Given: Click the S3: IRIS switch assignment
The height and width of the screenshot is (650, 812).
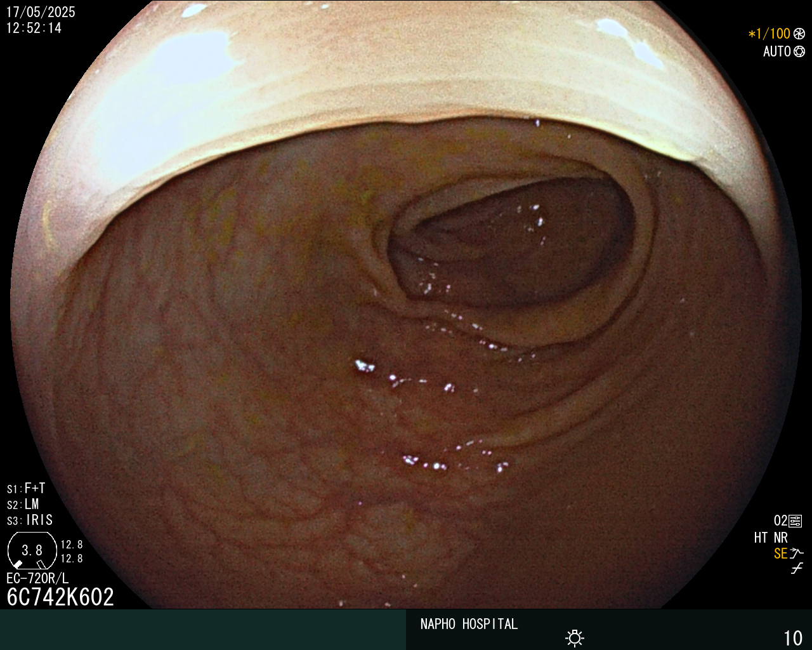Looking at the screenshot, I should click(x=30, y=520).
